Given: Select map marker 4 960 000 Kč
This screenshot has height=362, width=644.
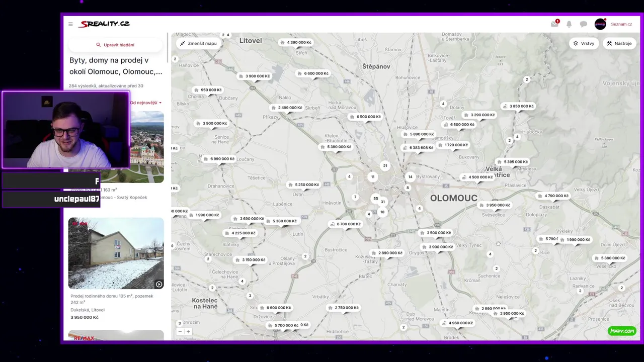Looking at the screenshot, I should point(458,323).
